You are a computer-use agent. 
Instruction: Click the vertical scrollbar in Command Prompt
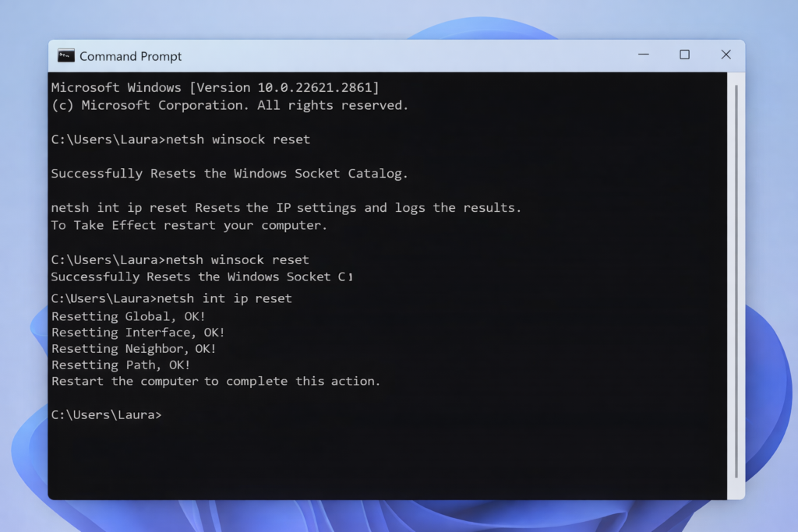pyautogui.click(x=736, y=281)
